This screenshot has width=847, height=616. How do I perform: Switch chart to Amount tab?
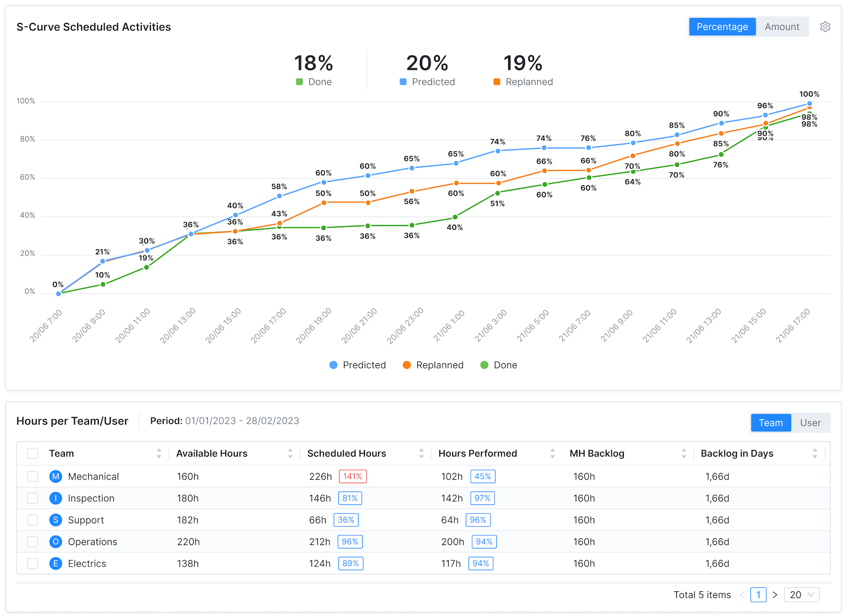tap(782, 27)
